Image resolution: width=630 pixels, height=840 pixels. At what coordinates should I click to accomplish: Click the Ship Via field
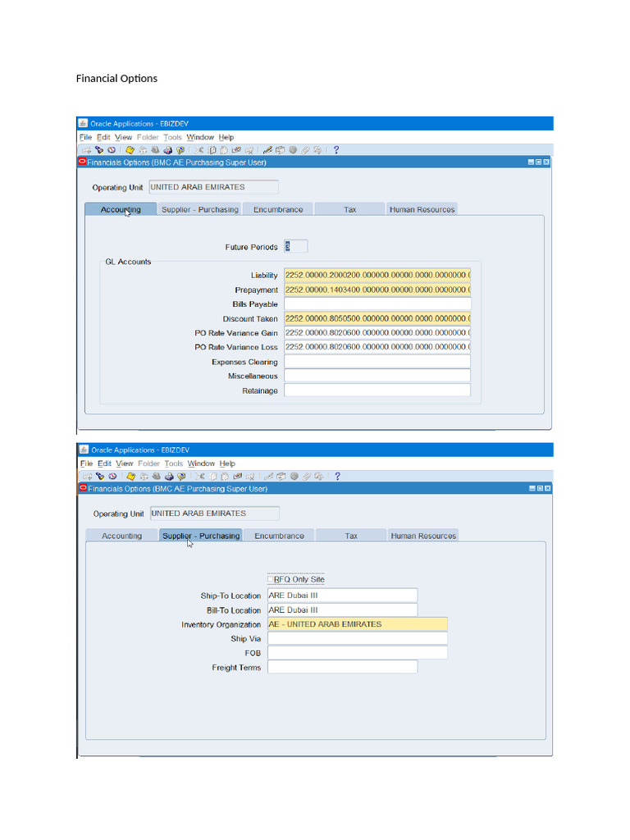tap(358, 638)
